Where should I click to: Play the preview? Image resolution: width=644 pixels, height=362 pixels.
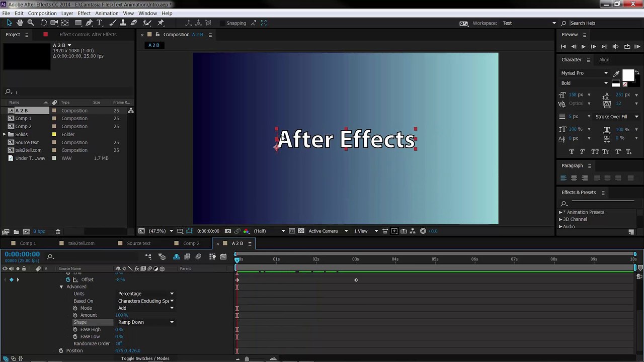583,46
